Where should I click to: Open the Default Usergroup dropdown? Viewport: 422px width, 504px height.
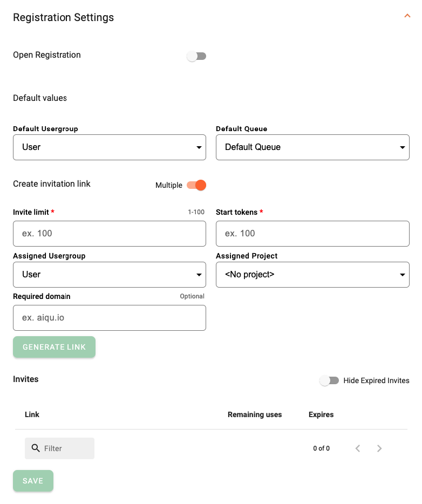tap(109, 147)
